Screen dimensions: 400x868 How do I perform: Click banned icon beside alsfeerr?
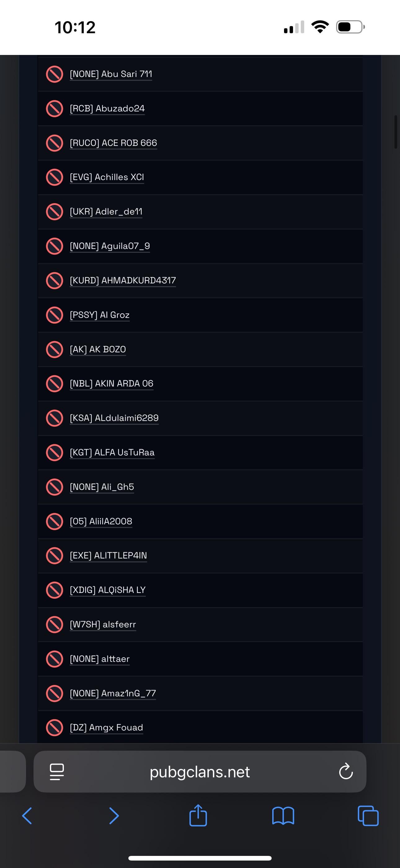click(54, 624)
